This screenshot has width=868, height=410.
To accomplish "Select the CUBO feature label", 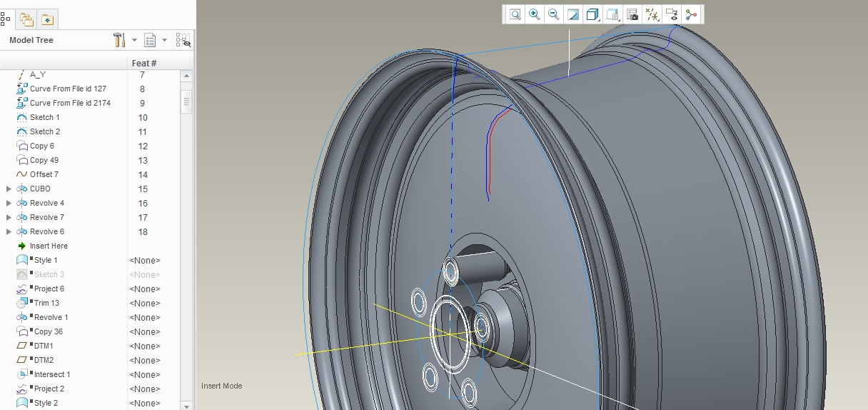I will click(40, 189).
